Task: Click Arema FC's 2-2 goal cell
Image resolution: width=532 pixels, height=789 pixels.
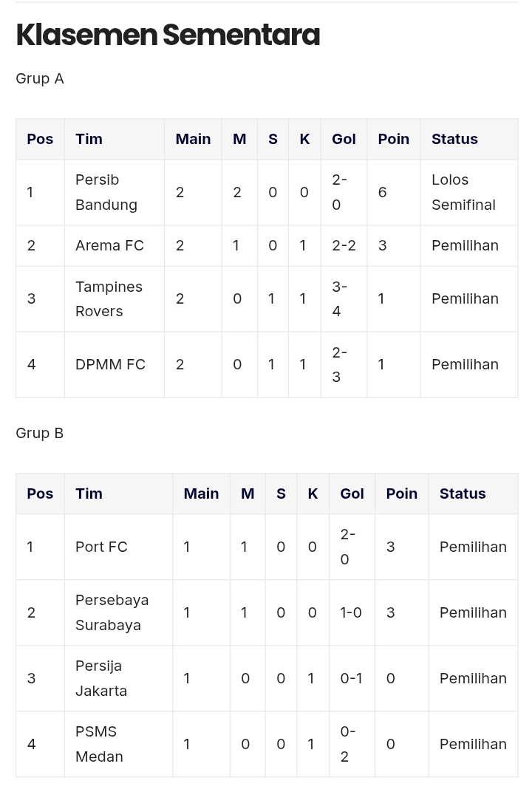Action: (x=344, y=245)
